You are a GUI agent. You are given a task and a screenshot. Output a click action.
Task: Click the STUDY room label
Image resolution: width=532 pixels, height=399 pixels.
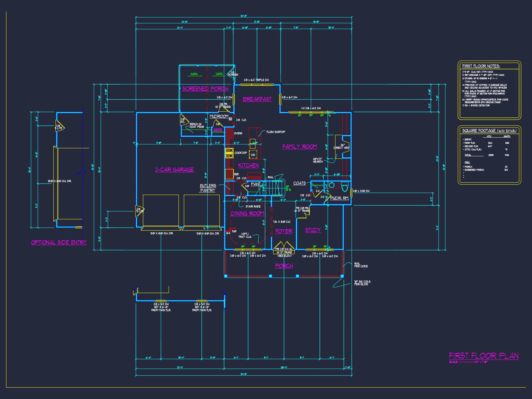313,230
